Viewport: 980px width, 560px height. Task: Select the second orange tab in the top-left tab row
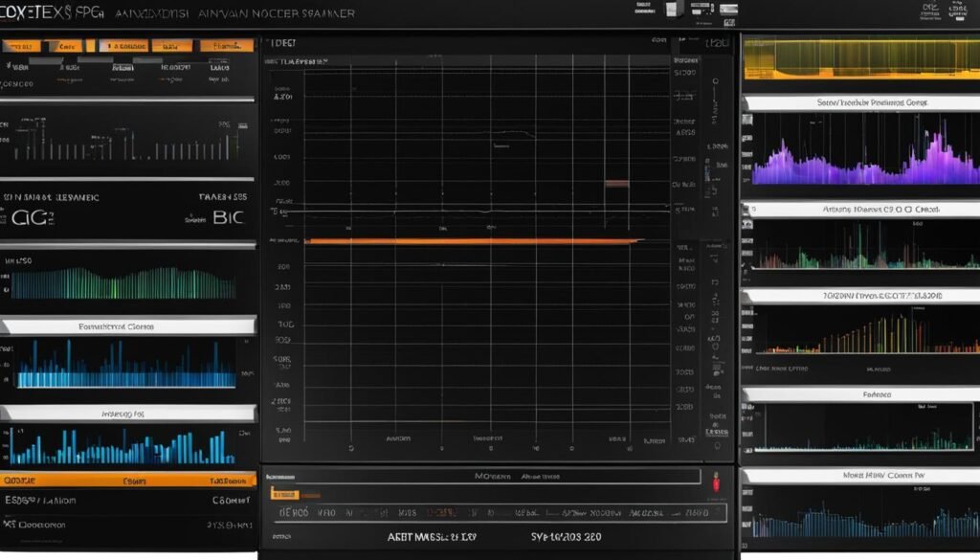66,46
